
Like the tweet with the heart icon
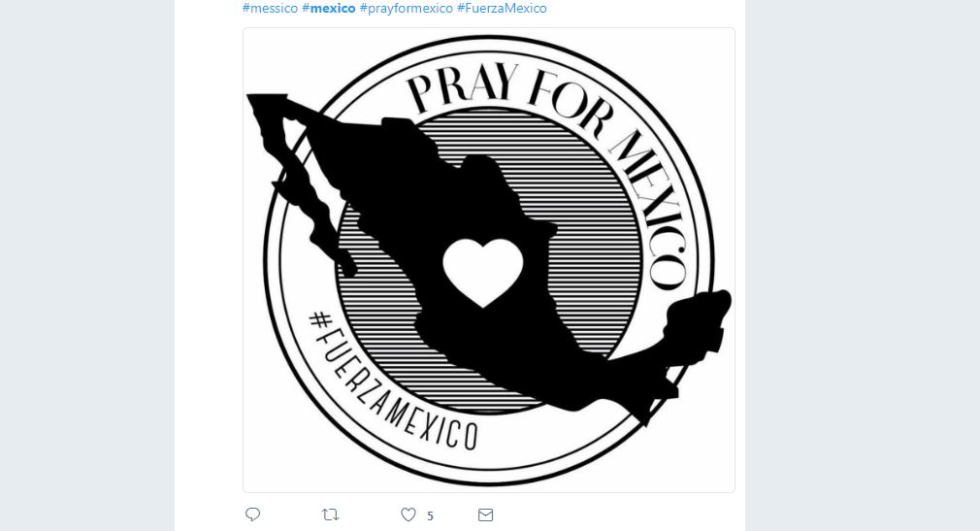pyautogui.click(x=408, y=514)
